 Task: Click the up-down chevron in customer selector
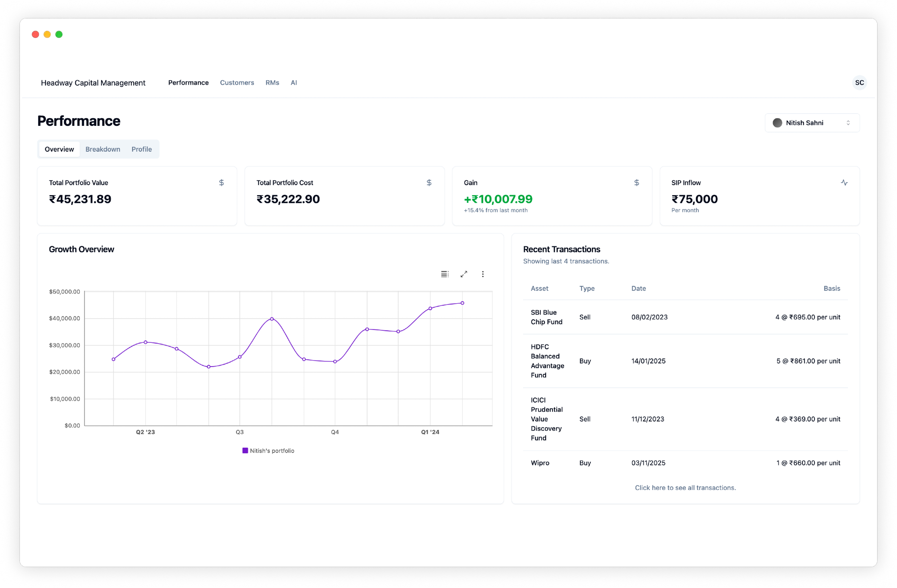(x=848, y=123)
